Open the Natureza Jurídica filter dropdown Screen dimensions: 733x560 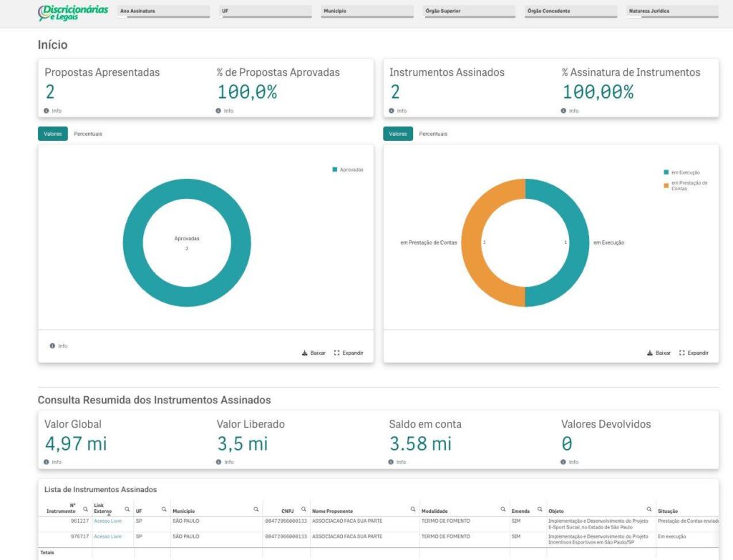click(x=672, y=11)
